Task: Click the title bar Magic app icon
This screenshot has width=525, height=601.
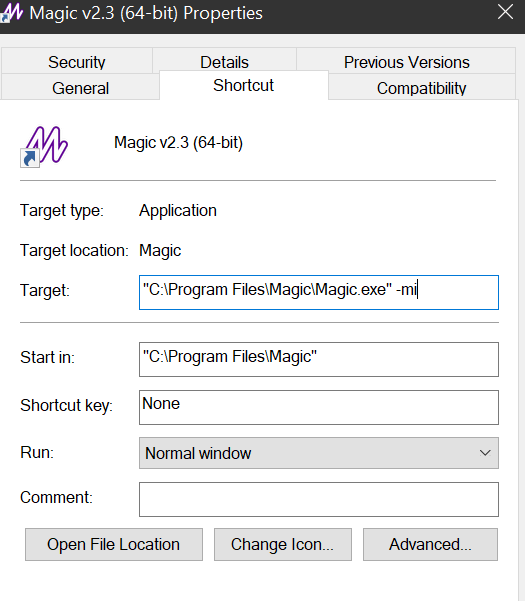Action: (x=11, y=12)
